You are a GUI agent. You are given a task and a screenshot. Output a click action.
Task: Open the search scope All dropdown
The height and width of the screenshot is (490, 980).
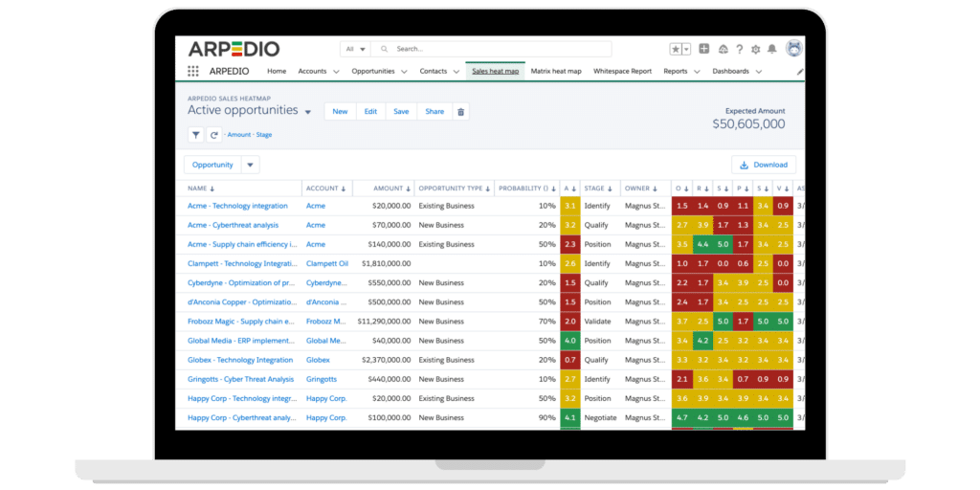(355, 49)
